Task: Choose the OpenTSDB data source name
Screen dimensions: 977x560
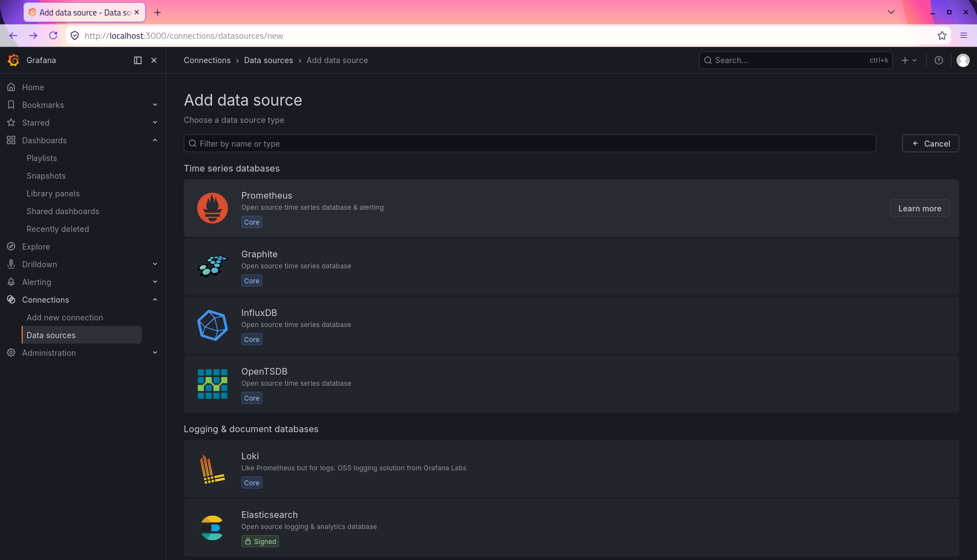Action: point(264,371)
